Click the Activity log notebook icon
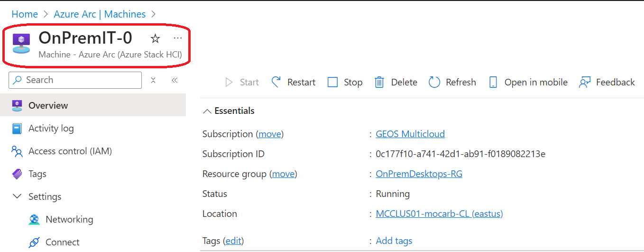The height and width of the screenshot is (252, 644). (17, 128)
